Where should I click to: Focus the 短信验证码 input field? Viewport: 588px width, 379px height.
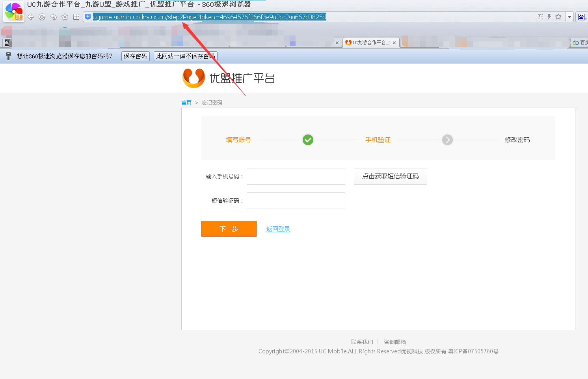click(296, 201)
